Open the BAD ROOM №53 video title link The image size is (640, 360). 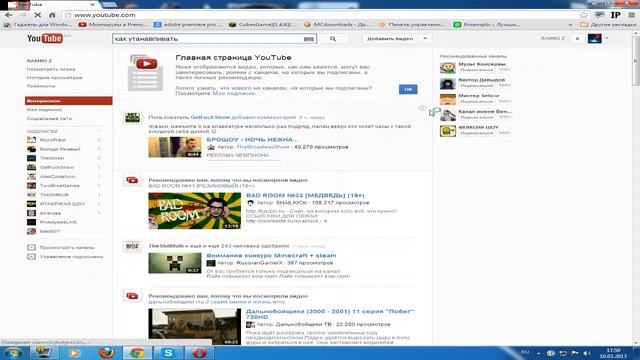click(305, 196)
